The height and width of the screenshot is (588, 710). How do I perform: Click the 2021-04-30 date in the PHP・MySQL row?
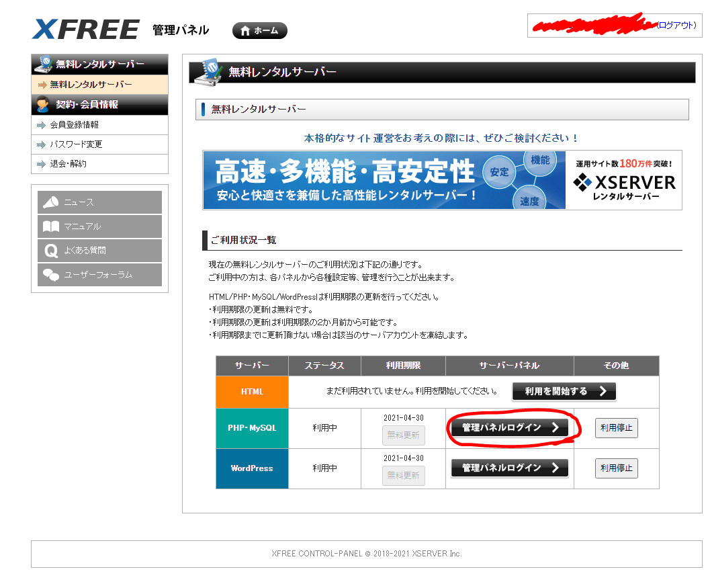click(404, 418)
